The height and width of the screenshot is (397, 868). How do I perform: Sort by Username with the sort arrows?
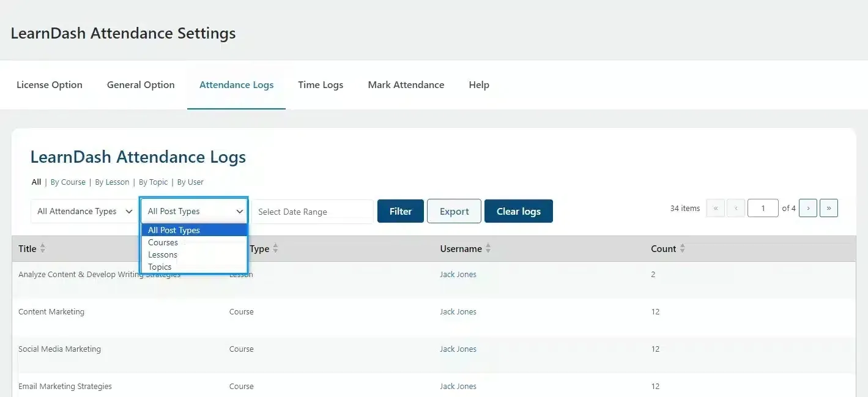click(x=488, y=248)
